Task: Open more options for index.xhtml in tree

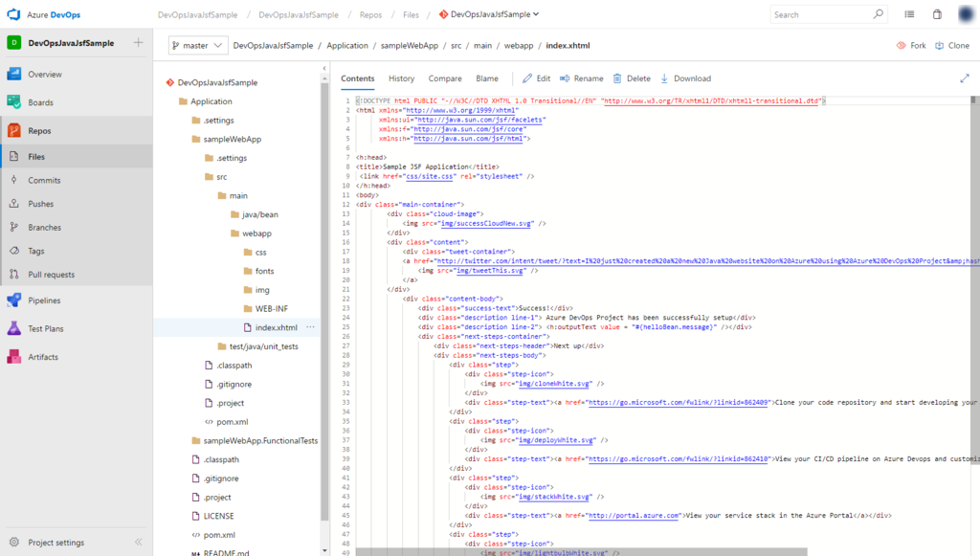Action: pos(311,327)
